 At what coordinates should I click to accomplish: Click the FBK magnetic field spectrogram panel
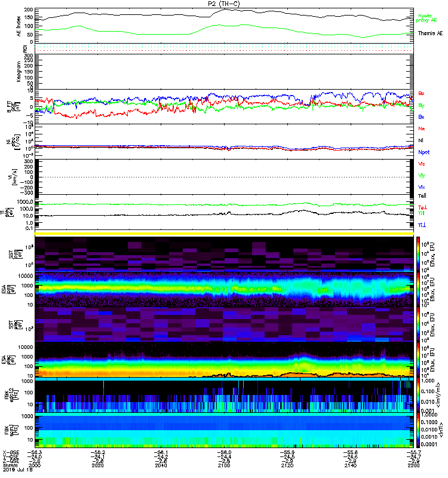[x=225, y=430]
